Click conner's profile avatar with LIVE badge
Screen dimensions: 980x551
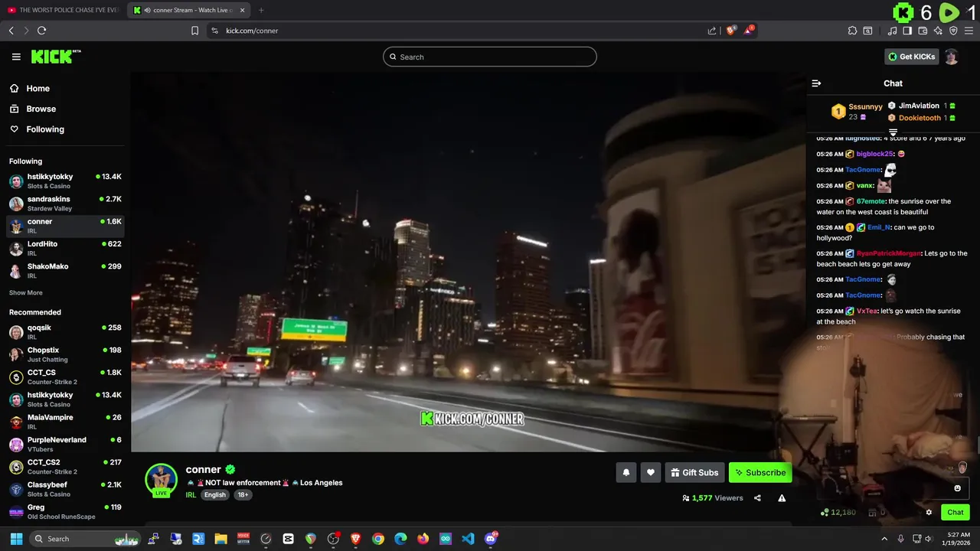coord(161,480)
